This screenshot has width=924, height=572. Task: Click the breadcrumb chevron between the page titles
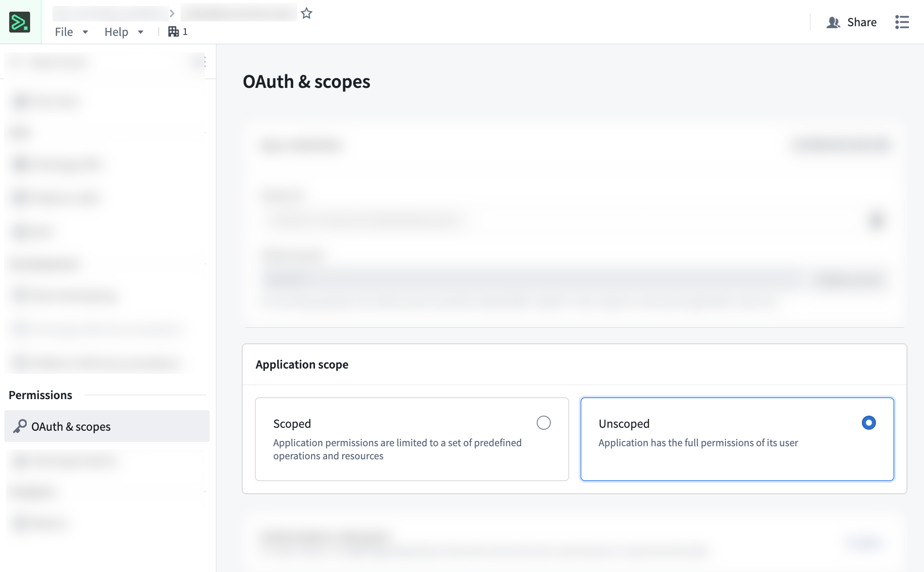point(172,13)
